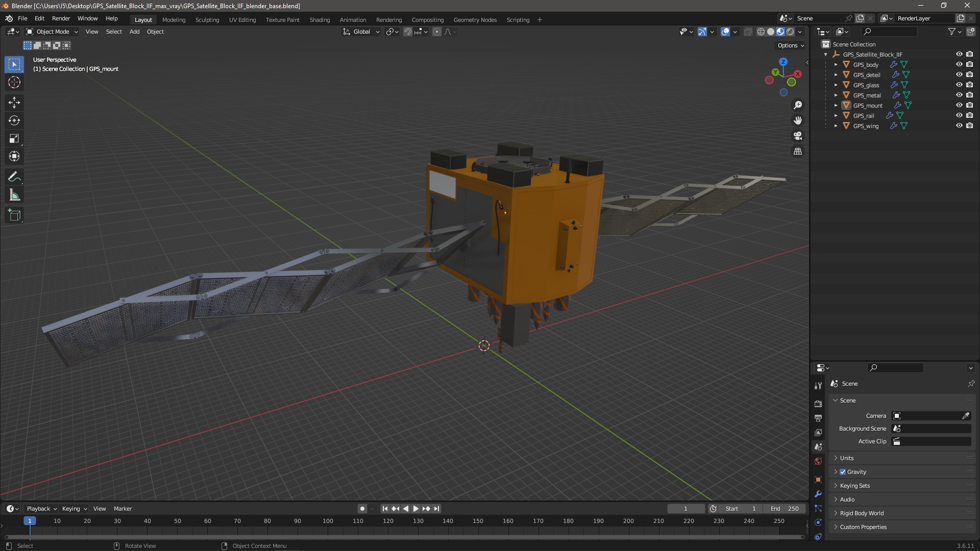This screenshot has width=980, height=551.
Task: Switch to wireframe viewport shading
Action: 761,32
